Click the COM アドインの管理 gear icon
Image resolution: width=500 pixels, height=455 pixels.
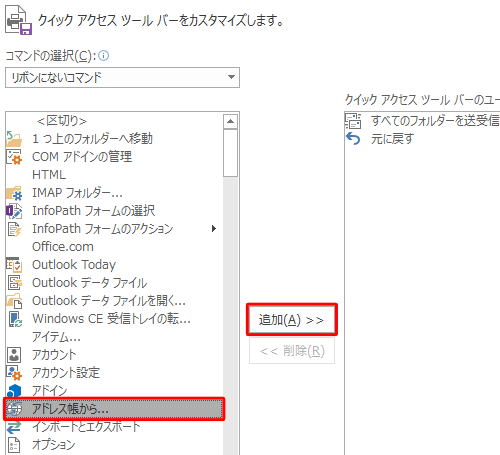14,157
